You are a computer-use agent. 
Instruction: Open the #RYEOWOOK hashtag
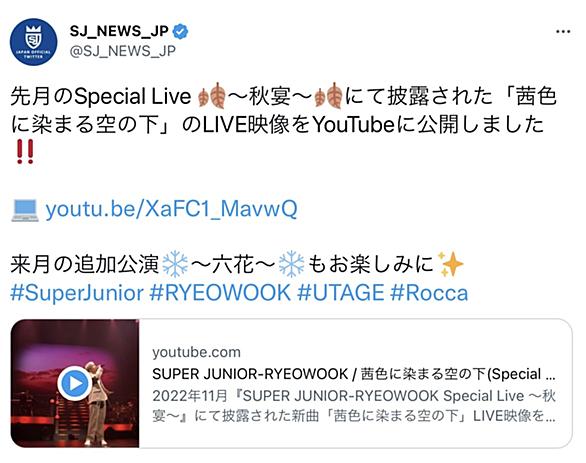coord(220,293)
